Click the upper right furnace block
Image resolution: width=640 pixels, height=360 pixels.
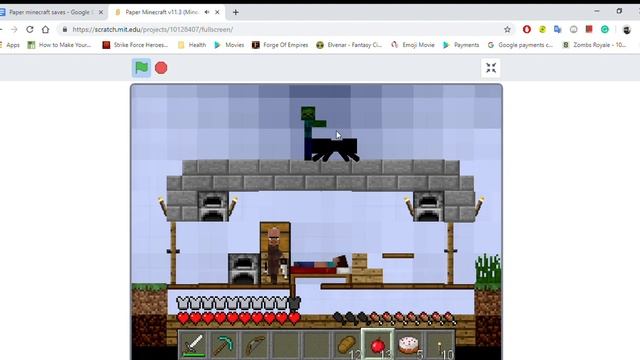(428, 206)
